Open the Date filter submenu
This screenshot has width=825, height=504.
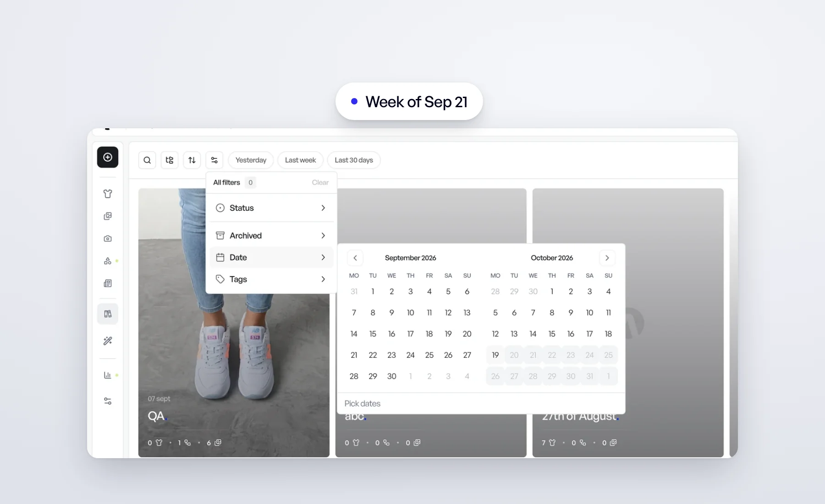(x=271, y=257)
